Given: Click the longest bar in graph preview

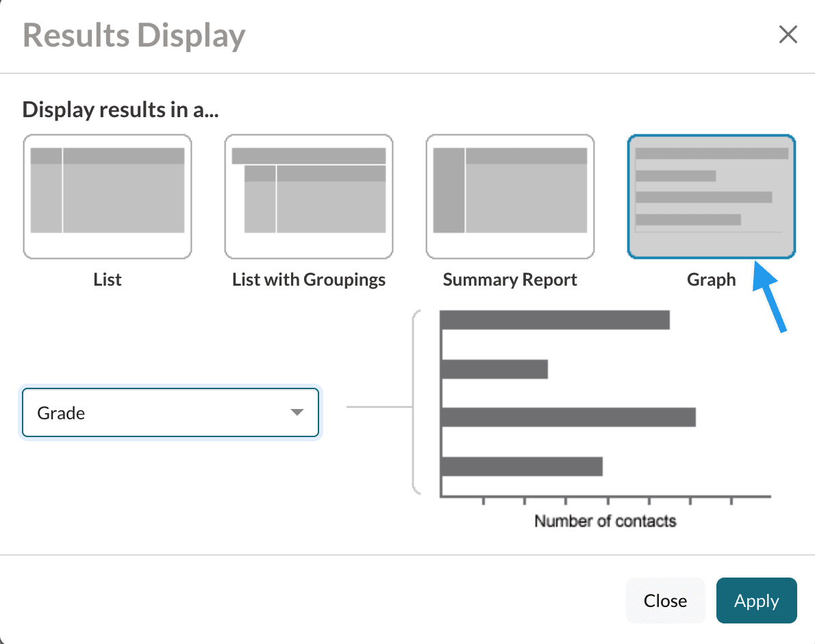Looking at the screenshot, I should click(568, 417).
